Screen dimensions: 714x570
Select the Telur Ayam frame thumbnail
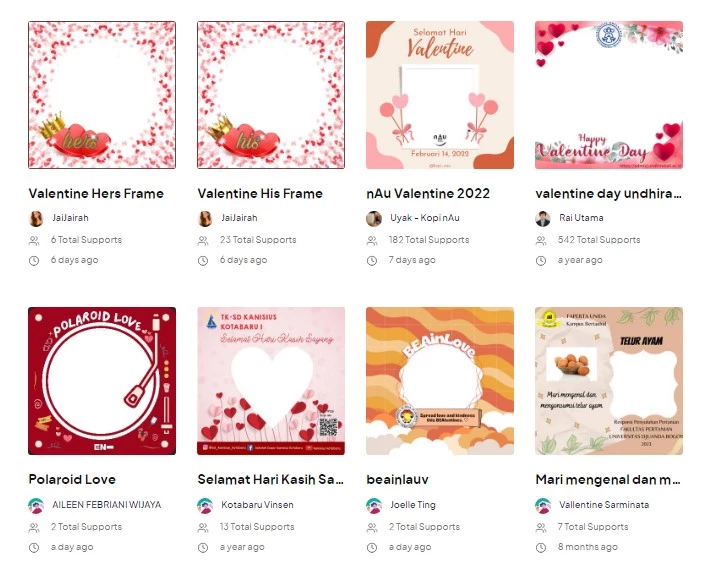point(609,381)
